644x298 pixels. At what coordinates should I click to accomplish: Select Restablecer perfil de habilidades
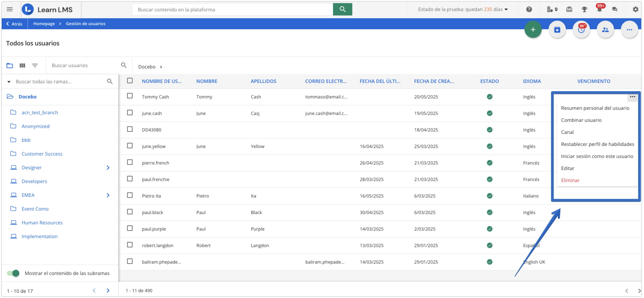click(597, 144)
